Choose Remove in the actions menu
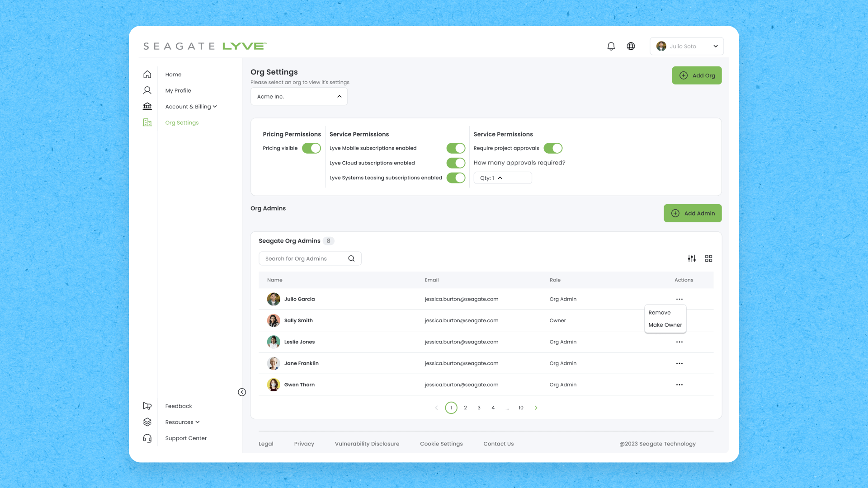 point(659,313)
